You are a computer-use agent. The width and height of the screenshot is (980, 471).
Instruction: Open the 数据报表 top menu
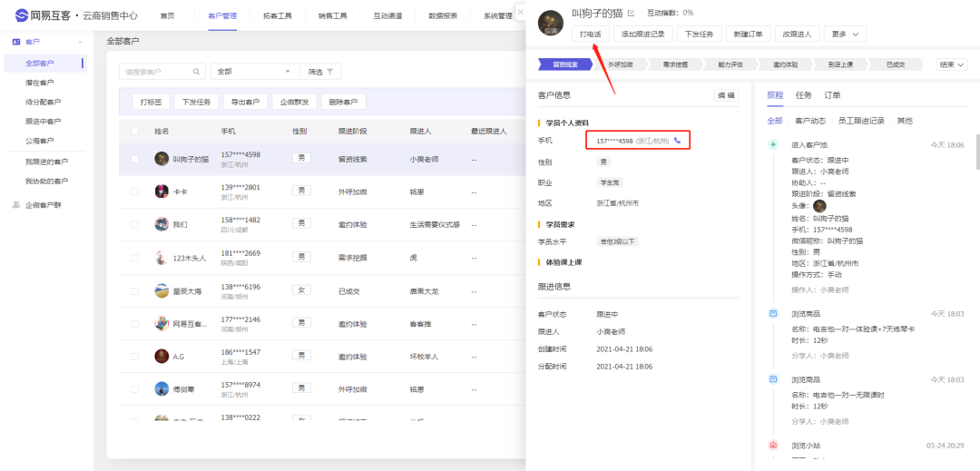pos(443,15)
